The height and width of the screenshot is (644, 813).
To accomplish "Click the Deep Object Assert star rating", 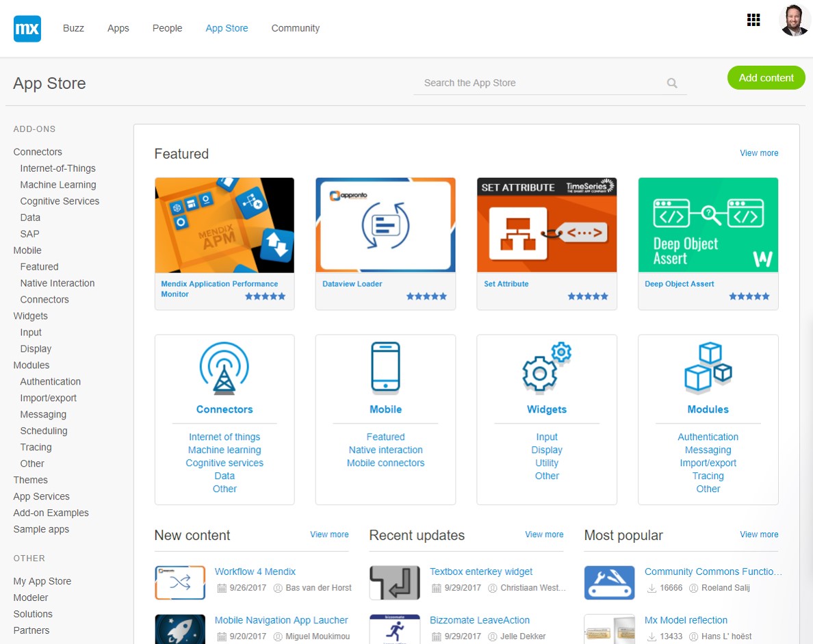I will (749, 296).
